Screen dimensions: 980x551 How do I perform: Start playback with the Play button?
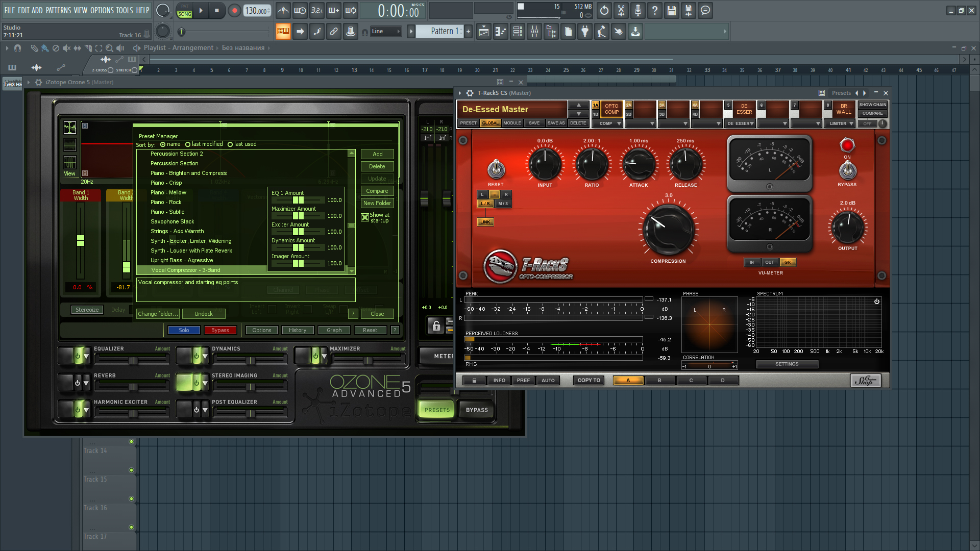tap(201, 10)
